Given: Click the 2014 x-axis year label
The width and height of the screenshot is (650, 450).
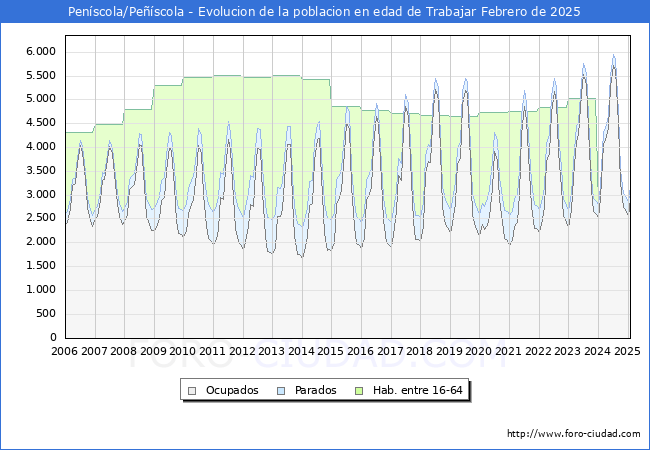Looking at the screenshot, I should tap(301, 351).
